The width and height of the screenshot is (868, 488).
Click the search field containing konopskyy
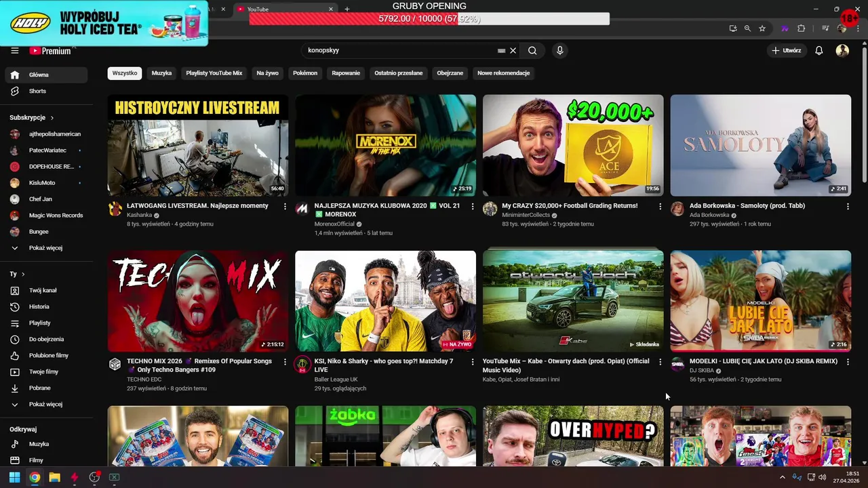pos(400,51)
